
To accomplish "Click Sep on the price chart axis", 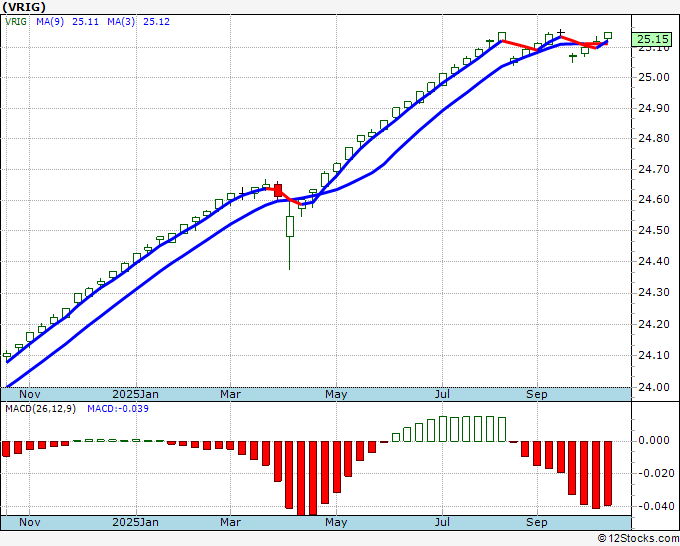I will point(536,394).
